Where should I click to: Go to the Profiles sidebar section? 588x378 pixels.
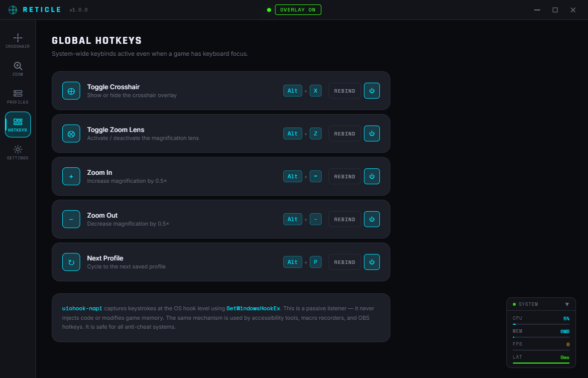[17, 97]
